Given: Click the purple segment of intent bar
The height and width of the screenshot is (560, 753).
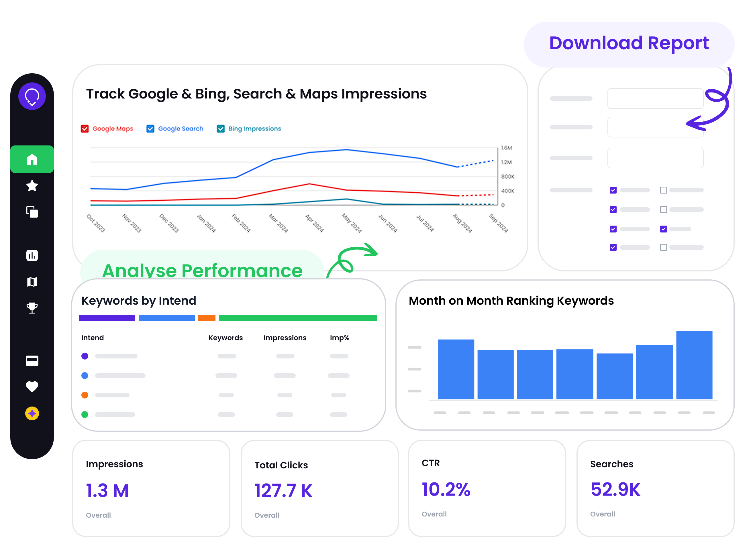Looking at the screenshot, I should pos(107,318).
